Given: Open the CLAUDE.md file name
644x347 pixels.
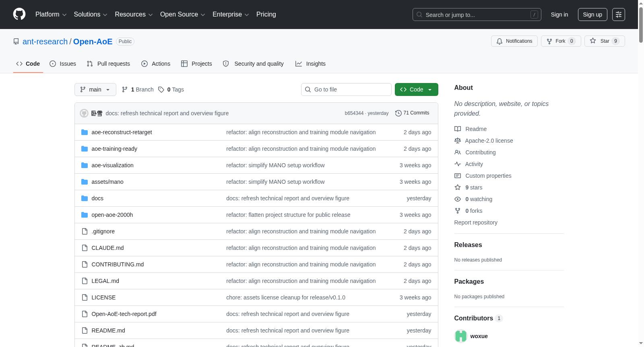Looking at the screenshot, I should [x=107, y=248].
